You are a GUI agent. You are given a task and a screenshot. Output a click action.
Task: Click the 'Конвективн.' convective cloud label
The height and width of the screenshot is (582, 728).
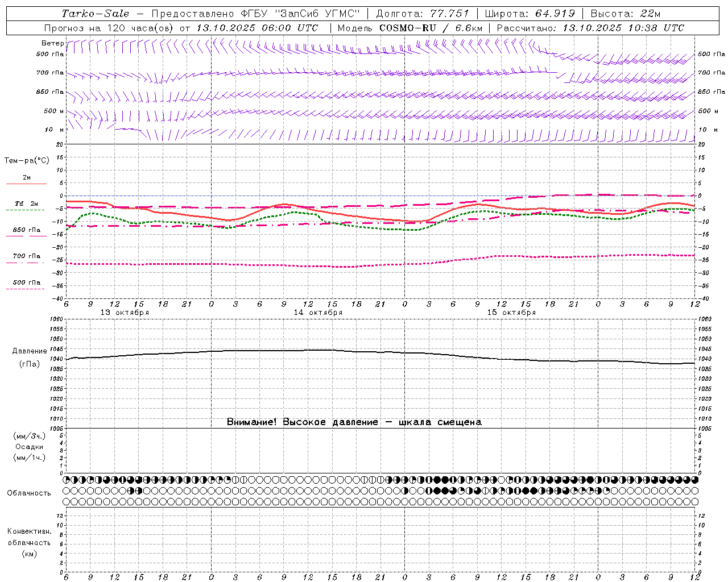pos(30,531)
